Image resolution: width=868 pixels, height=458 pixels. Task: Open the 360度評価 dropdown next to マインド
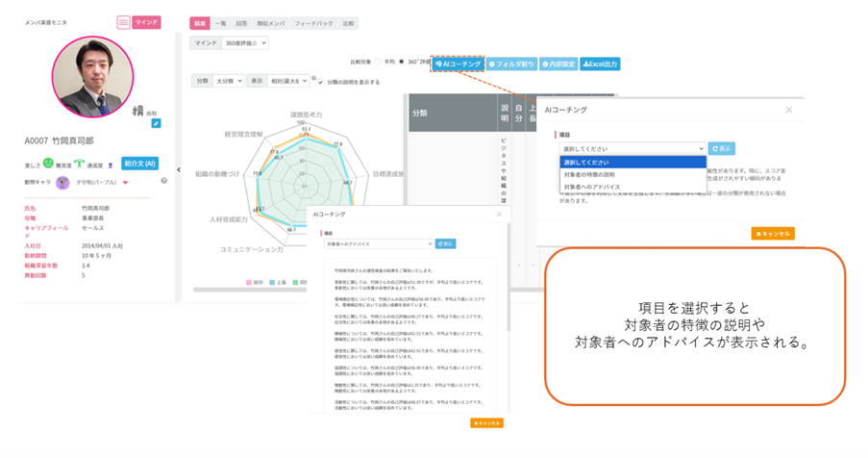point(244,42)
